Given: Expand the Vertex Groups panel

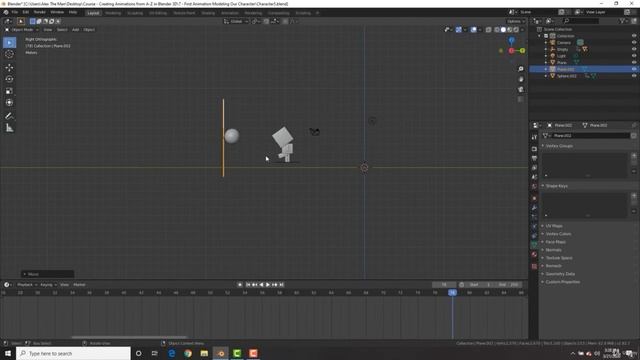Looking at the screenshot, I should (x=560, y=146).
